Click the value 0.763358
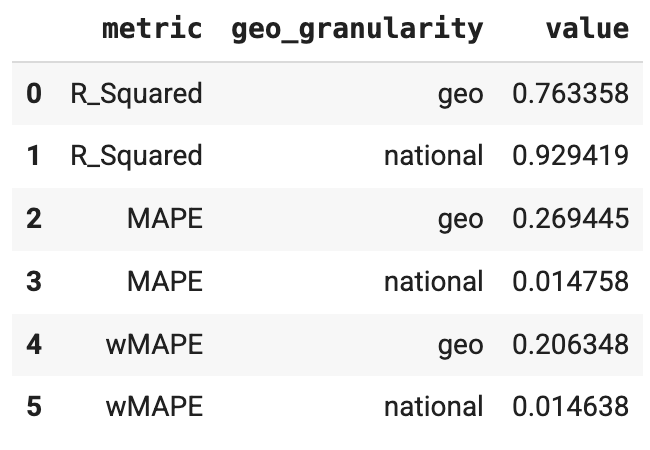The image size is (650, 450). tap(570, 94)
